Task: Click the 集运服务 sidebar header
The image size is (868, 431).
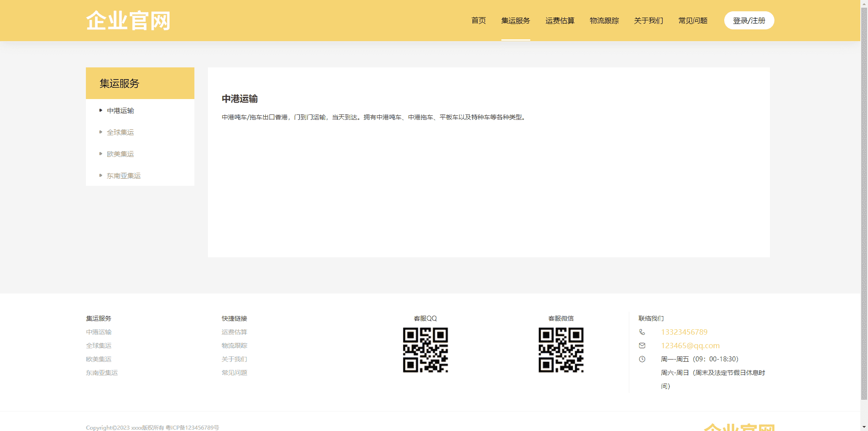Action: (x=140, y=83)
